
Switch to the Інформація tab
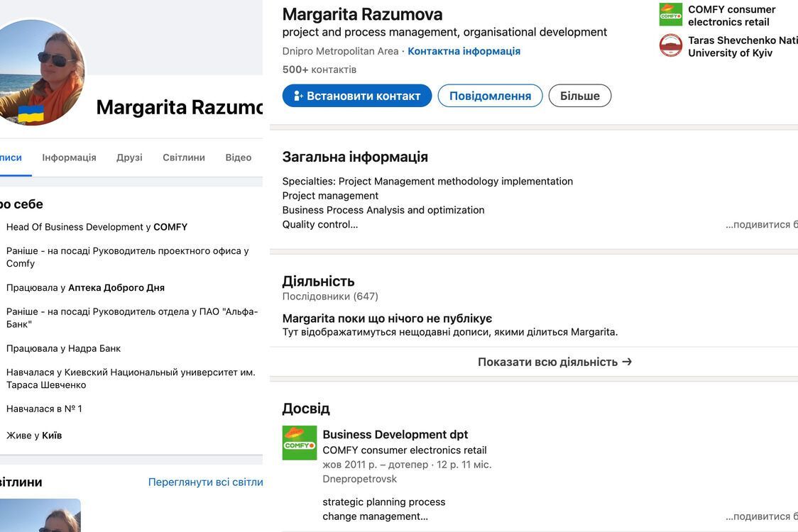pyautogui.click(x=69, y=157)
